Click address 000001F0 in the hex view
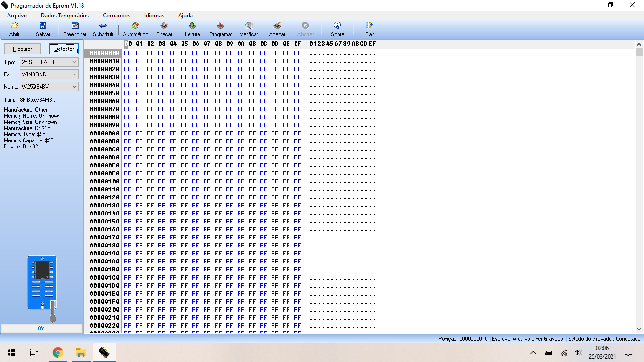Screen dimensions: 644x362 click(x=105, y=302)
